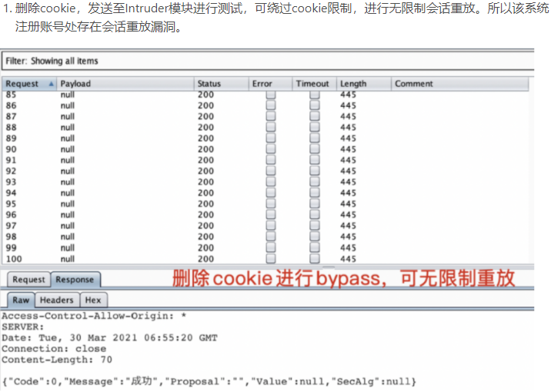
Task: Click the Date header line in response
Action: [109, 337]
